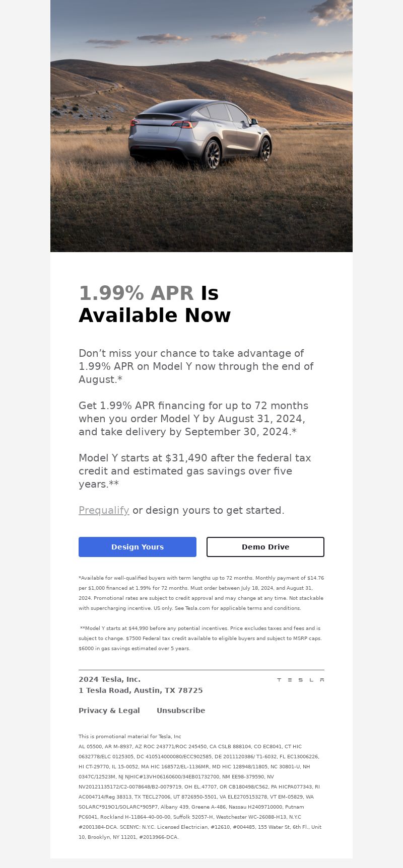Screen dimensions: 403x868
Task: Click the Unsubscribe link
Action: click(x=181, y=711)
